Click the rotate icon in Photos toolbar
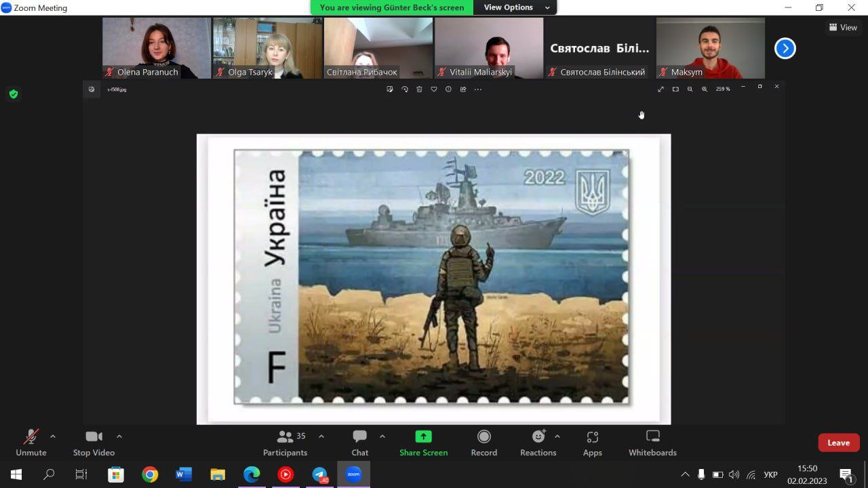 (405, 89)
